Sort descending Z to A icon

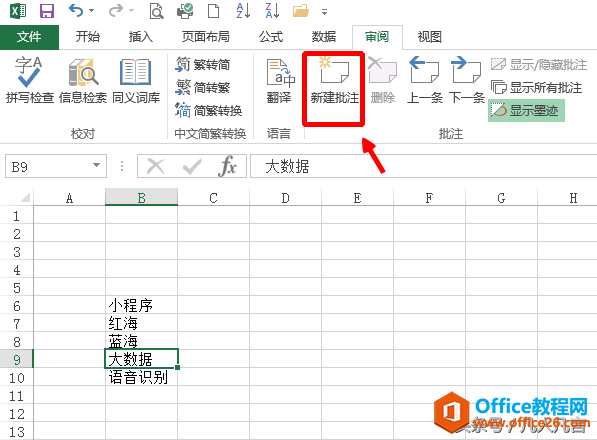click(x=272, y=11)
